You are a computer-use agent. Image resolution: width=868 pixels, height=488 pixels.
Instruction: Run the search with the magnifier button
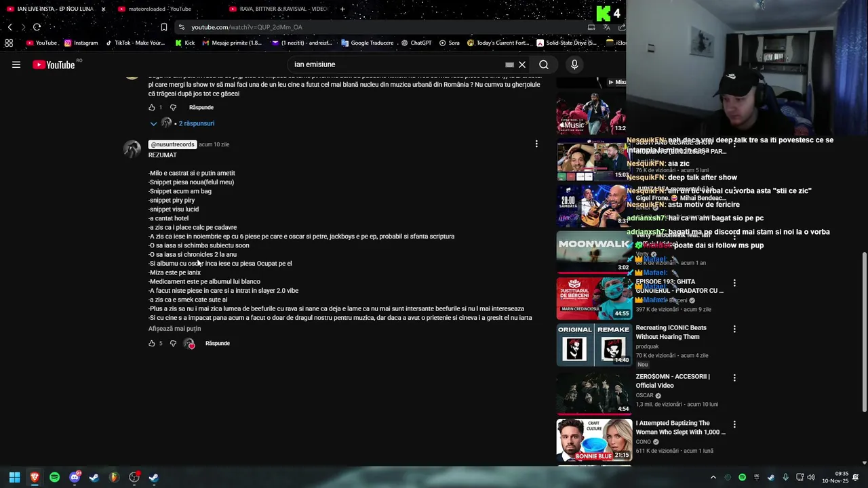pos(544,64)
